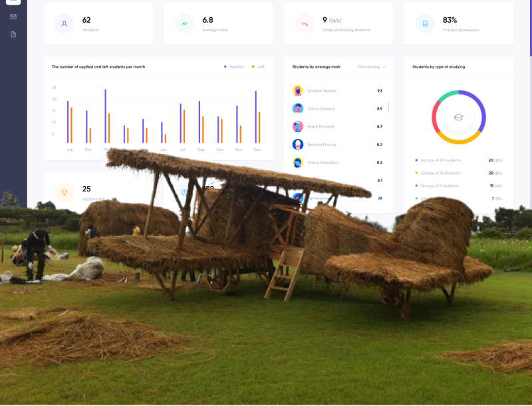Click the Lections lamp icon
The image size is (532, 406).
point(63,192)
